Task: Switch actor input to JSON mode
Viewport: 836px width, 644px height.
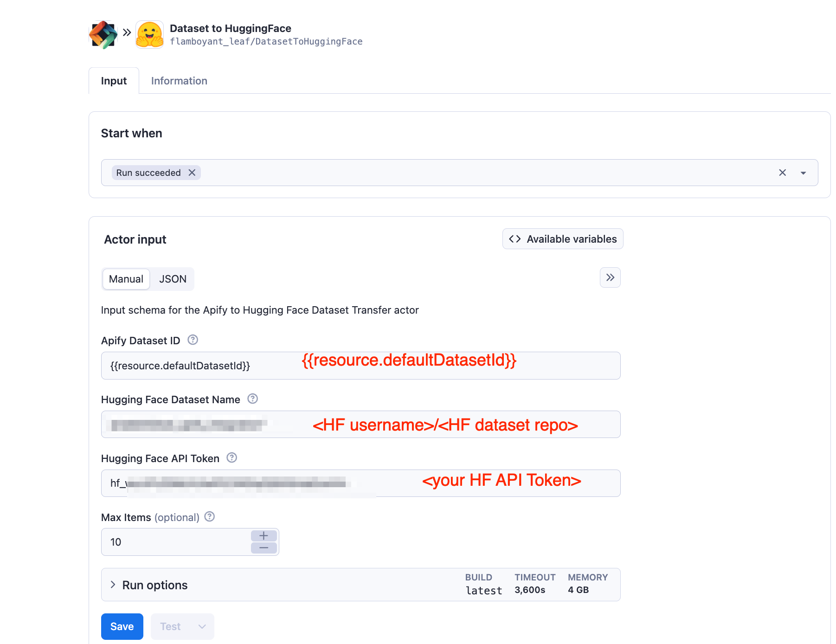Action: (173, 279)
